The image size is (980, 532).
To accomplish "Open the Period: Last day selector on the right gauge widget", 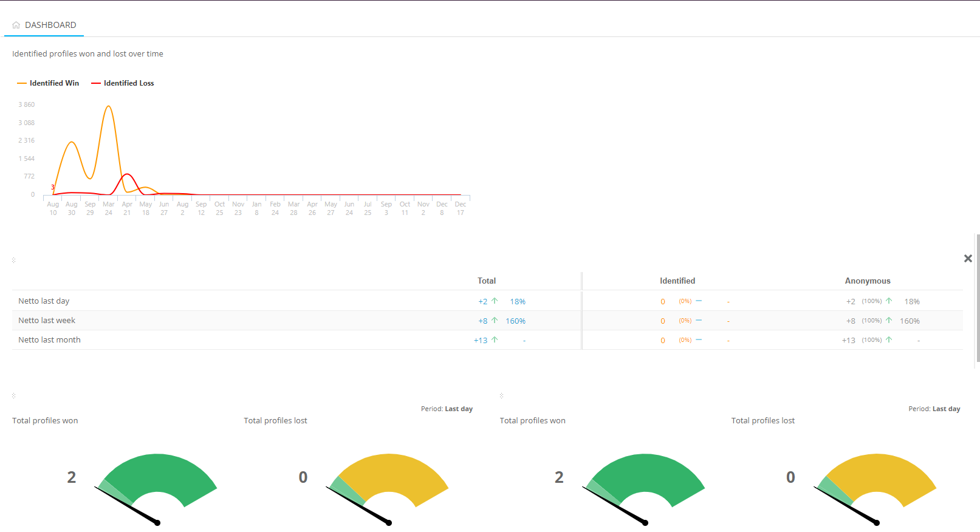I will coord(934,409).
